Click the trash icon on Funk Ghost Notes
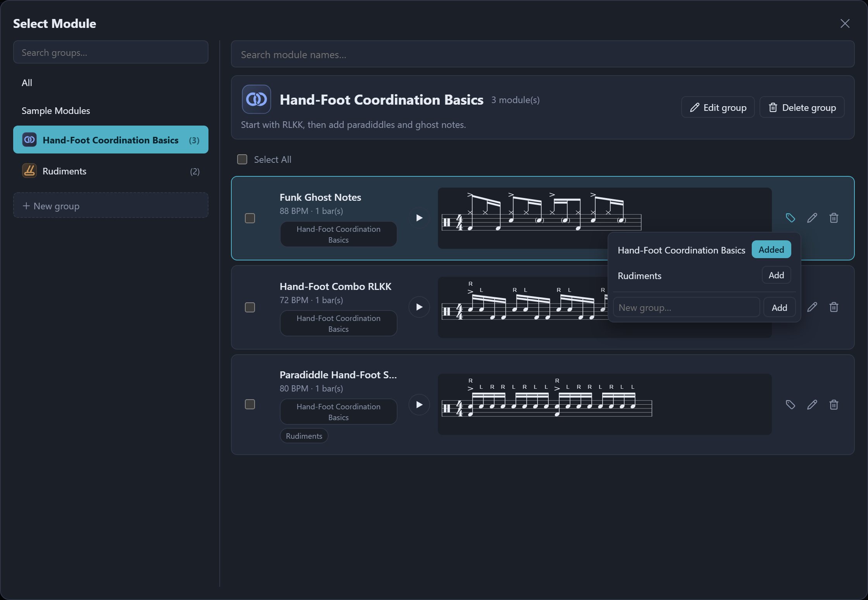This screenshot has width=868, height=600. (x=834, y=218)
